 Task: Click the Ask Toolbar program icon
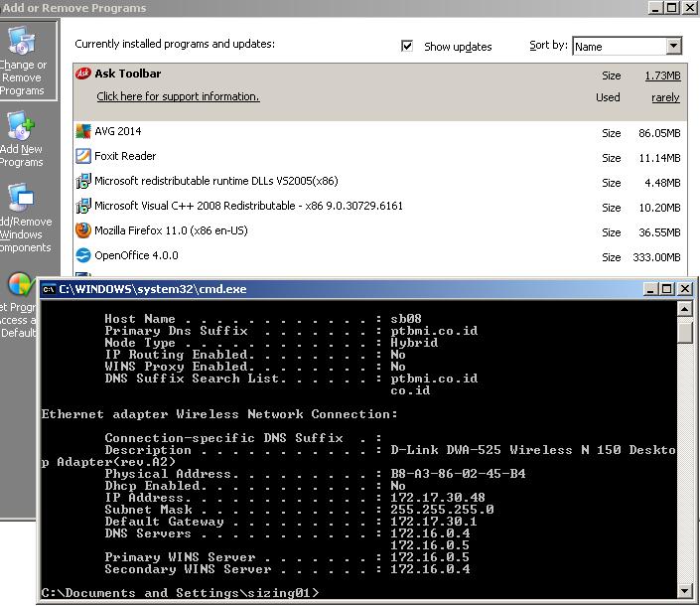point(83,75)
